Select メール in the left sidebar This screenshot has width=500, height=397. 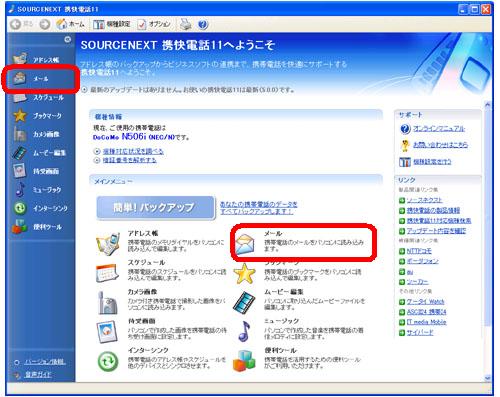(32, 79)
